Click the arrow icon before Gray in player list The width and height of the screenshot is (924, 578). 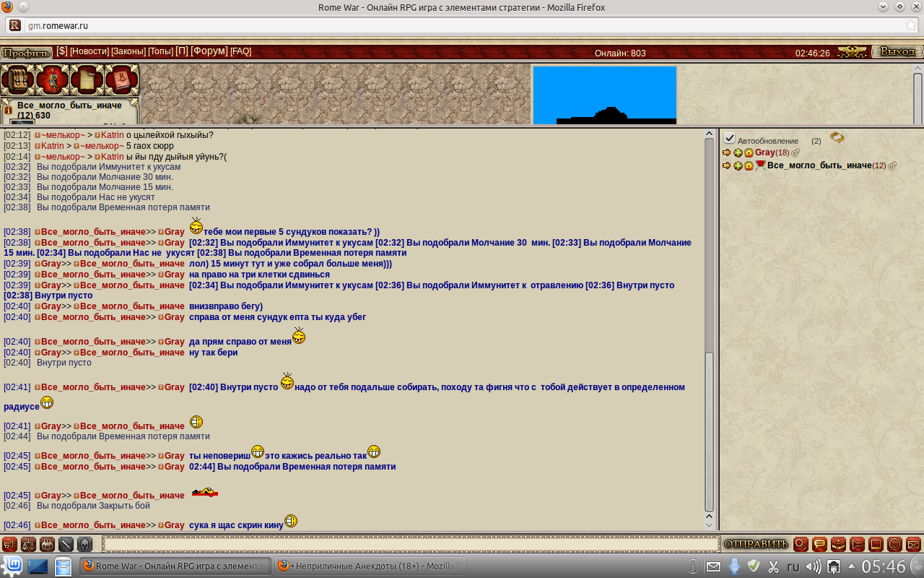[727, 153]
